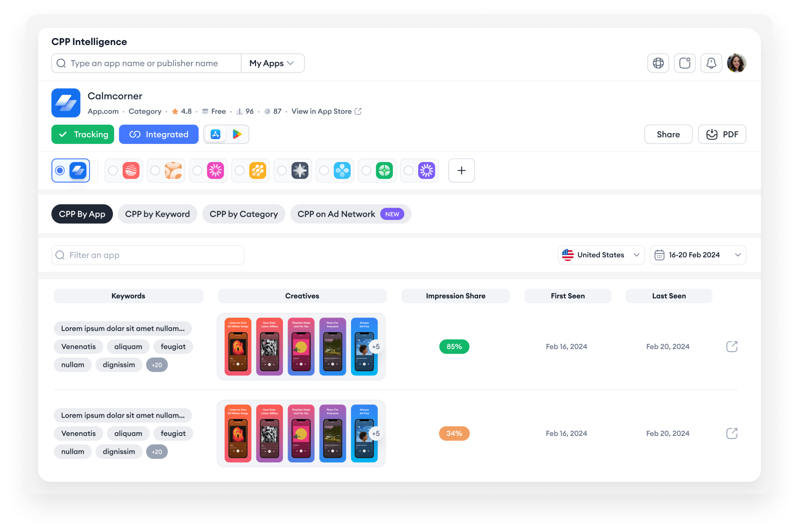799x532 pixels.
Task: Switch to CPP on Ad Network tab
Action: click(x=350, y=214)
